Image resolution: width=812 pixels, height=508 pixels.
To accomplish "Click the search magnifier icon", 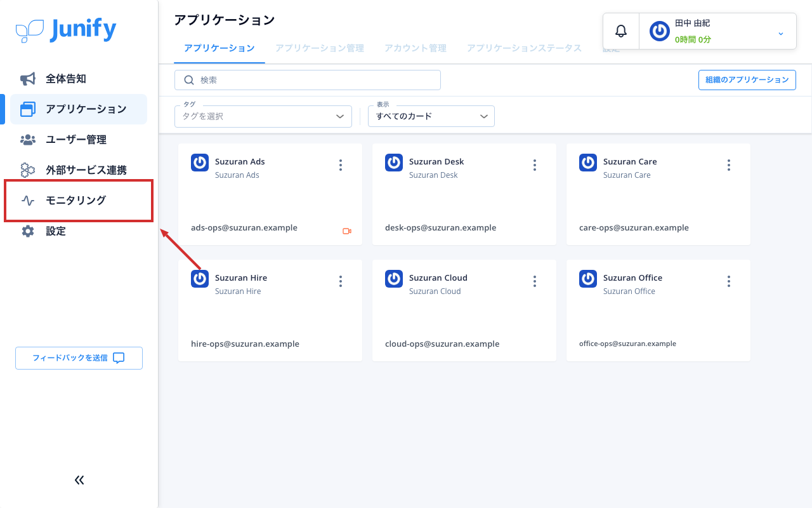I will pos(188,80).
